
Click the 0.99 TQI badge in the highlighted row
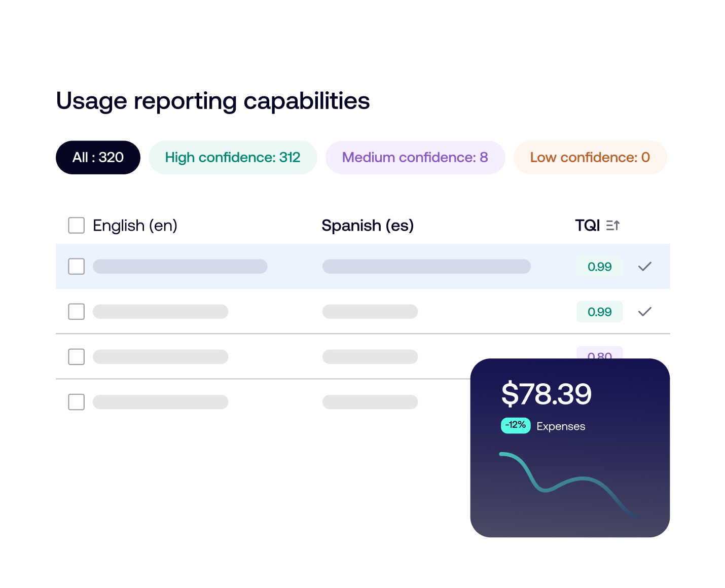click(599, 267)
